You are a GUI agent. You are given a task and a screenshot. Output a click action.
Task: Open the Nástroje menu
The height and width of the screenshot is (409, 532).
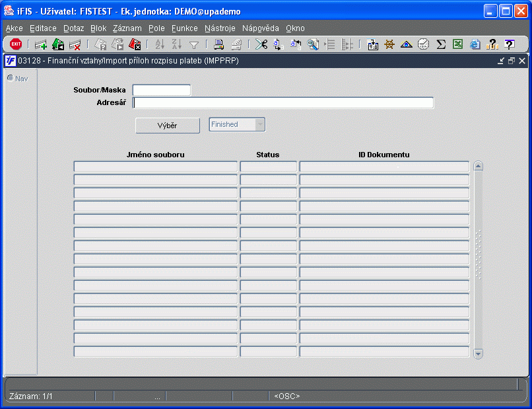[x=220, y=28]
